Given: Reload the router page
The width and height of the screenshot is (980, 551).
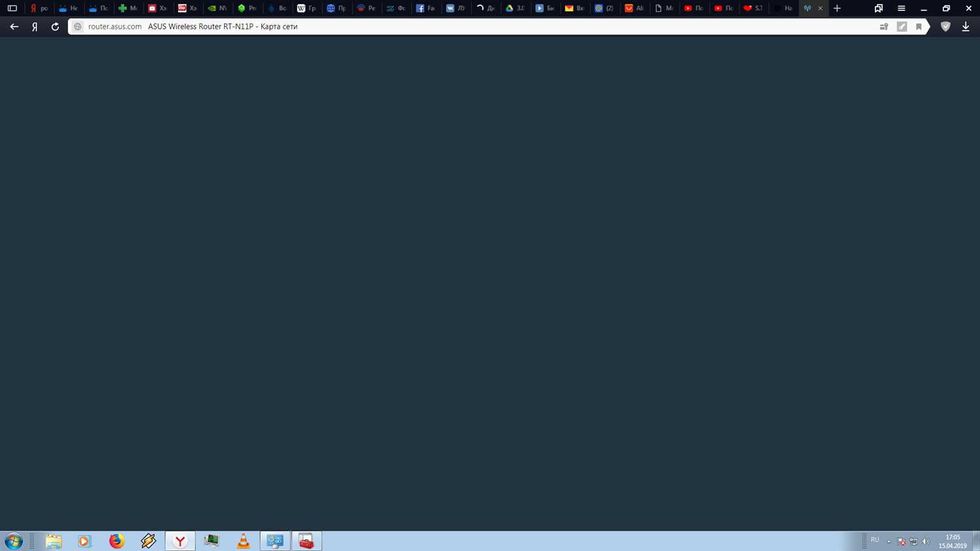Looking at the screenshot, I should (x=55, y=27).
